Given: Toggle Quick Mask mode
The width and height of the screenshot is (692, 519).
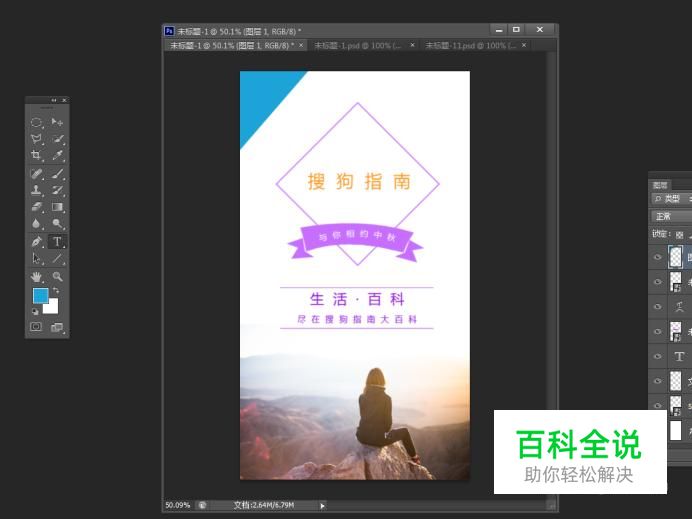Looking at the screenshot, I should 36,327.
